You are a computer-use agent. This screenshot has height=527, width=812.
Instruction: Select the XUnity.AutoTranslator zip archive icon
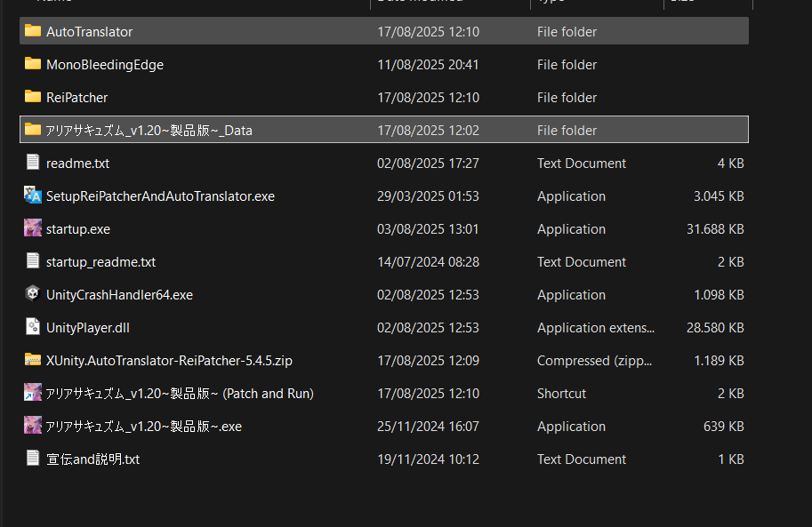click(33, 360)
